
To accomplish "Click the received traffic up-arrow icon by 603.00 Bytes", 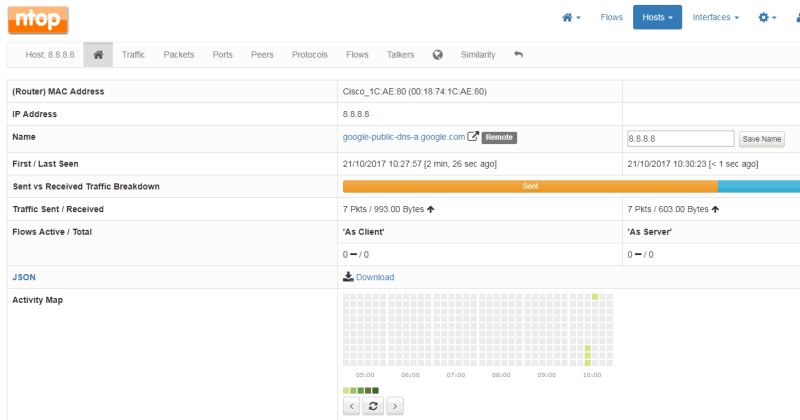I will (x=715, y=209).
